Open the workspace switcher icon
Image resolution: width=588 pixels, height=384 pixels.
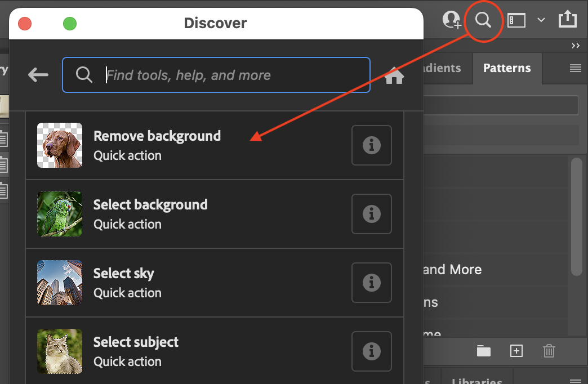click(x=516, y=19)
